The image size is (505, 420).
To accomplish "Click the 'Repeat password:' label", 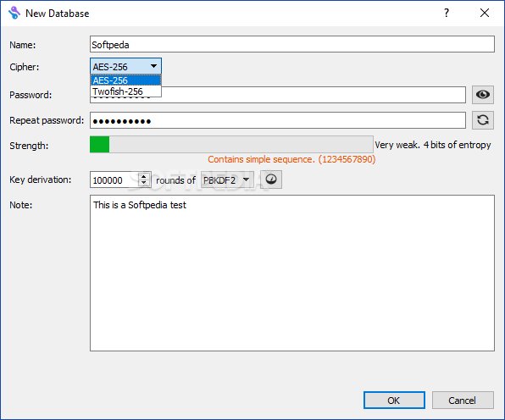I will pos(47,120).
